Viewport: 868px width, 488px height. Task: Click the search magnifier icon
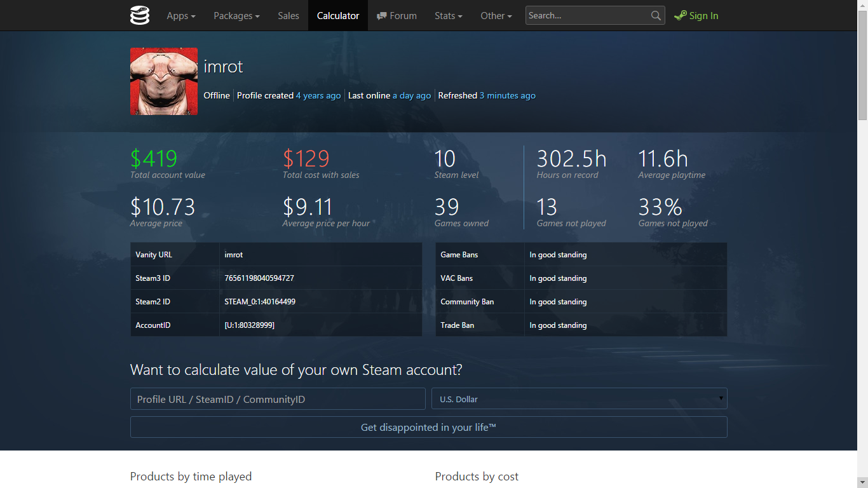pyautogui.click(x=656, y=16)
